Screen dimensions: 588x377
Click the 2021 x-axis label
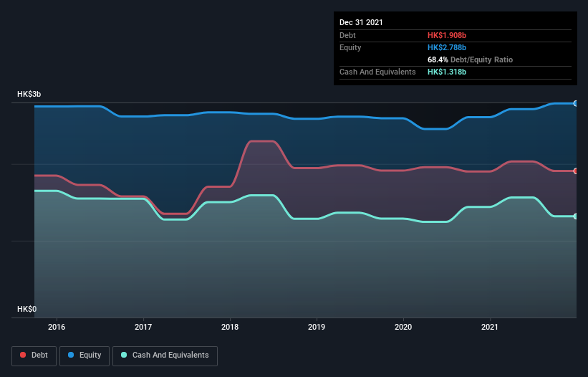(x=490, y=327)
